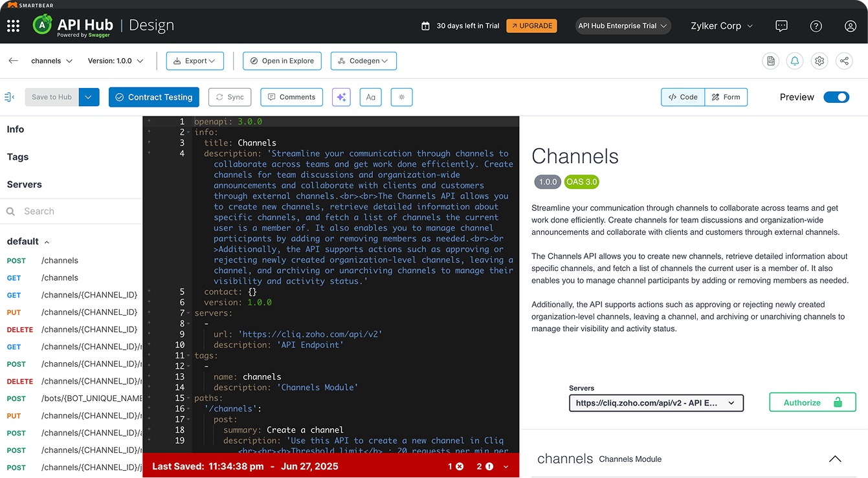Viewport: 868px width, 478px height.
Task: Click the sidebar Search field
Action: tap(71, 212)
